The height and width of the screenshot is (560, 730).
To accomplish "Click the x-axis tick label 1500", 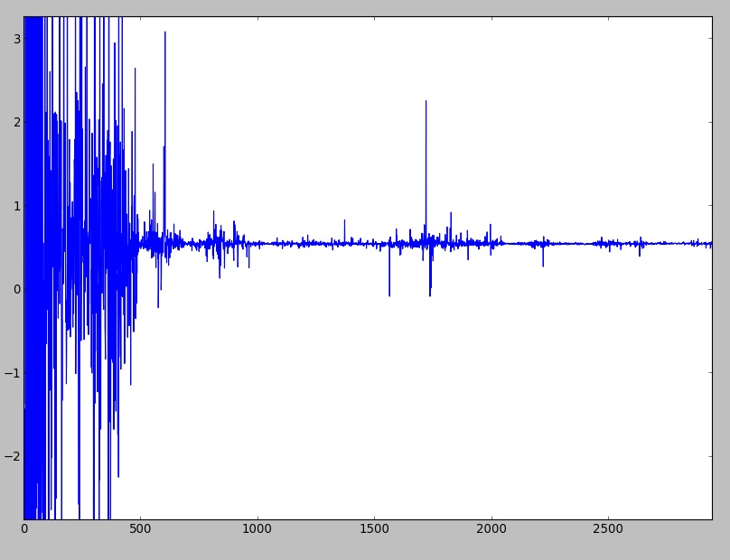I will (374, 529).
